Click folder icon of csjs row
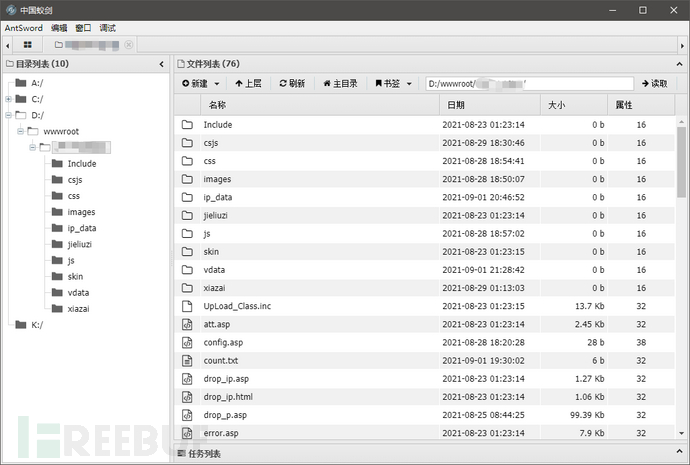 [x=187, y=143]
